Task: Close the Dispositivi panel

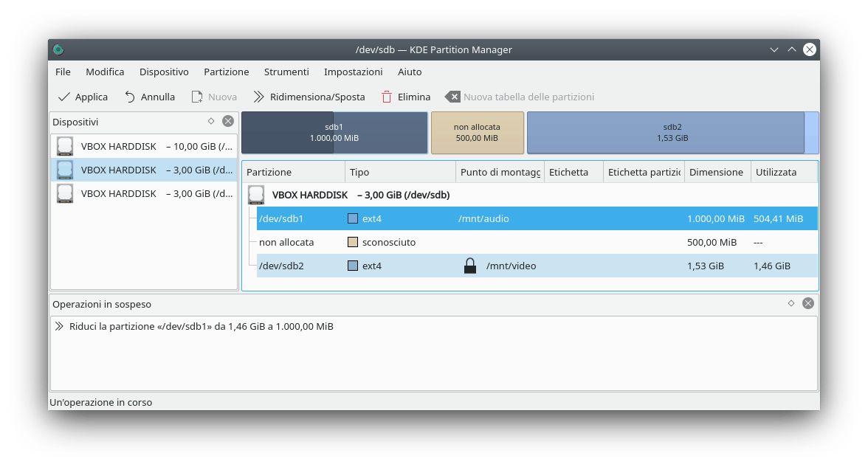Action: (228, 121)
